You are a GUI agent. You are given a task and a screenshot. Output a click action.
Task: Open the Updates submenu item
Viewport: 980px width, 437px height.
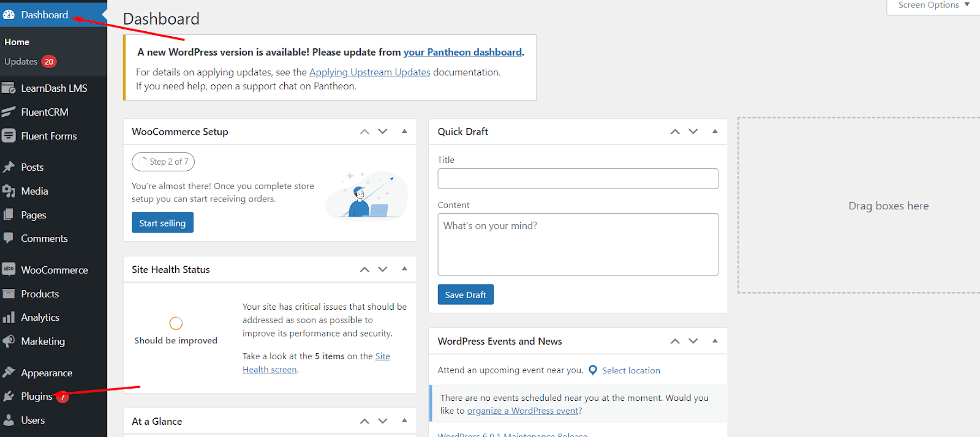click(21, 61)
